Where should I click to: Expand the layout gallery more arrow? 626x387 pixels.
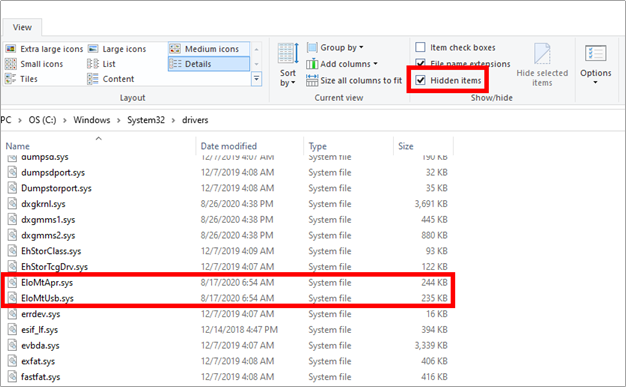(x=257, y=79)
